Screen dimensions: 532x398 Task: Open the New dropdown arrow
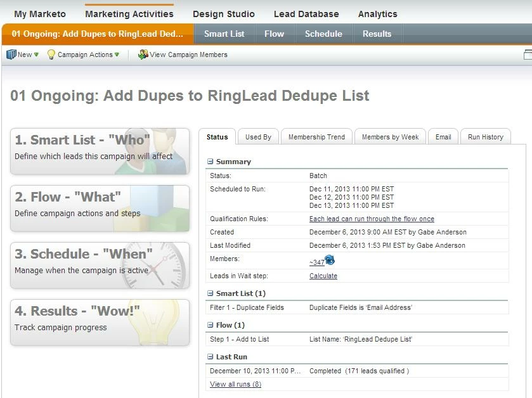coord(36,55)
